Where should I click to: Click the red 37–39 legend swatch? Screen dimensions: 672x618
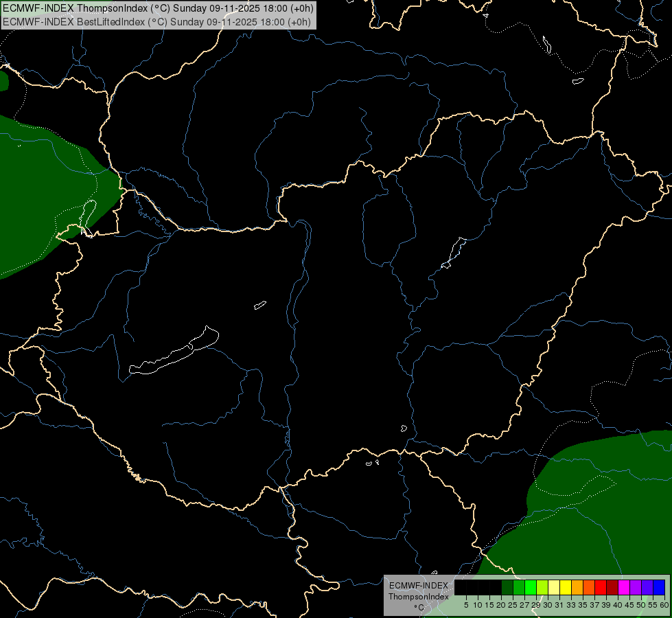click(x=601, y=587)
